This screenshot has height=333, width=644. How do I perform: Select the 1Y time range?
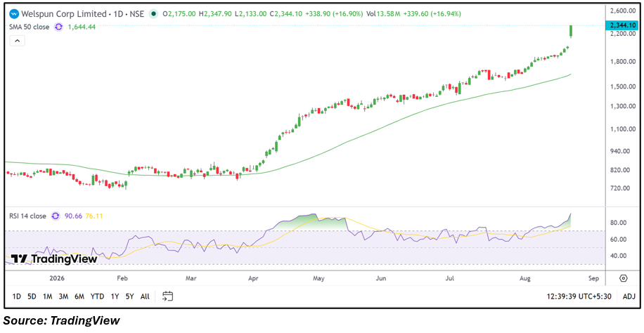coord(115,296)
